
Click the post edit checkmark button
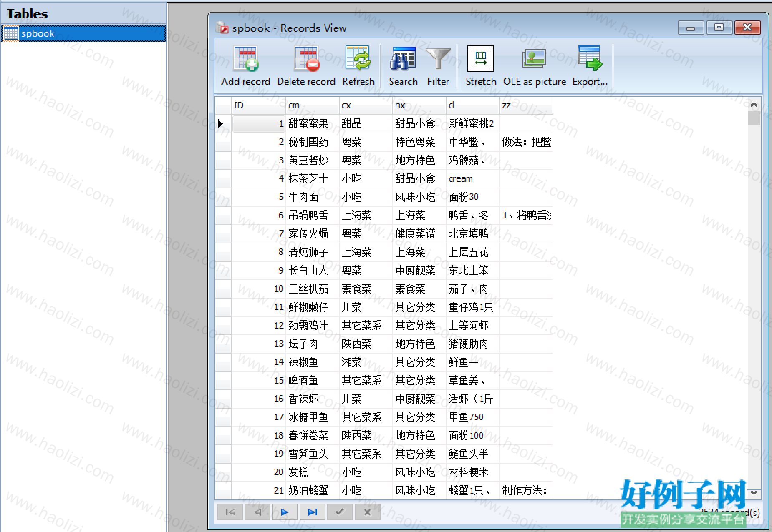pyautogui.click(x=340, y=512)
